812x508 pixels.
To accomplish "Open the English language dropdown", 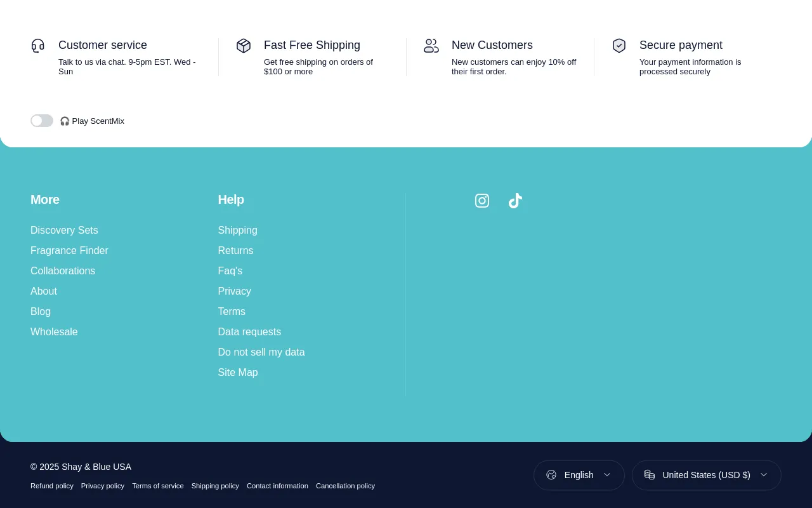I will tap(579, 475).
